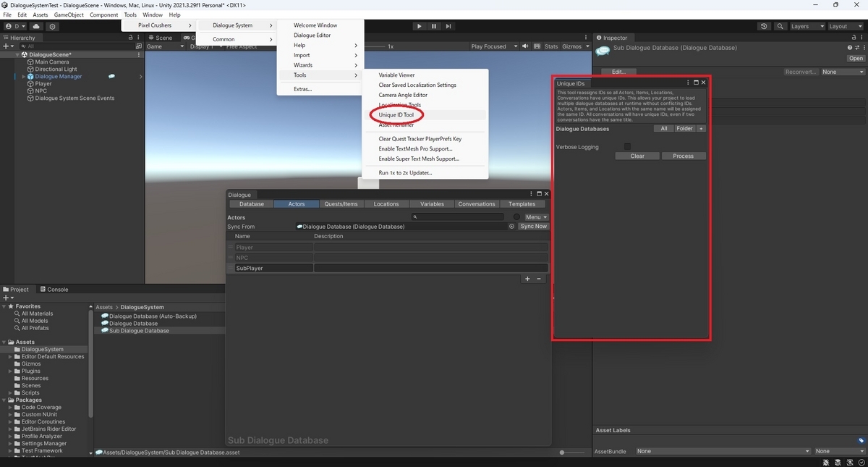Image resolution: width=868 pixels, height=467 pixels.
Task: Open the Gizmos dropdown arrow
Action: (x=586, y=46)
